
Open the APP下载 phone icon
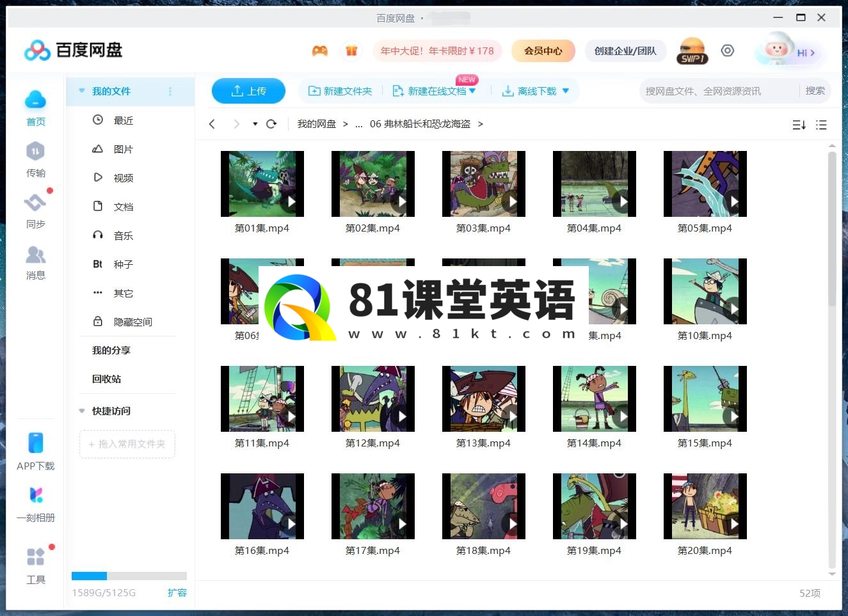coord(36,443)
